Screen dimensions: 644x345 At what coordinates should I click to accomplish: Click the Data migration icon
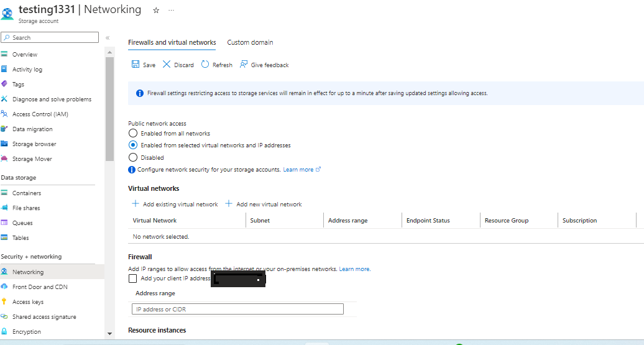pyautogui.click(x=4, y=129)
